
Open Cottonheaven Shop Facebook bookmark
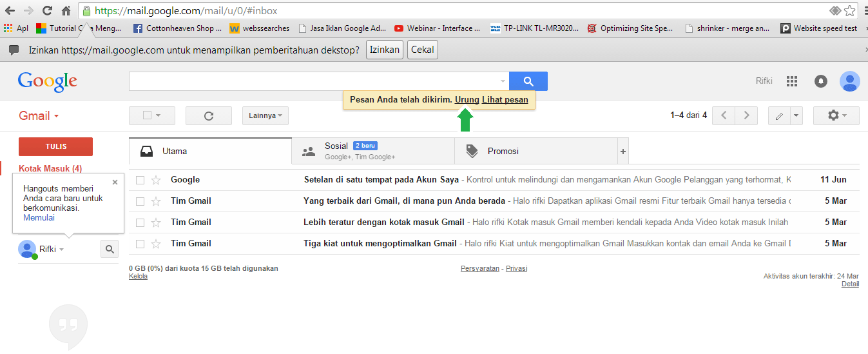coord(177,28)
